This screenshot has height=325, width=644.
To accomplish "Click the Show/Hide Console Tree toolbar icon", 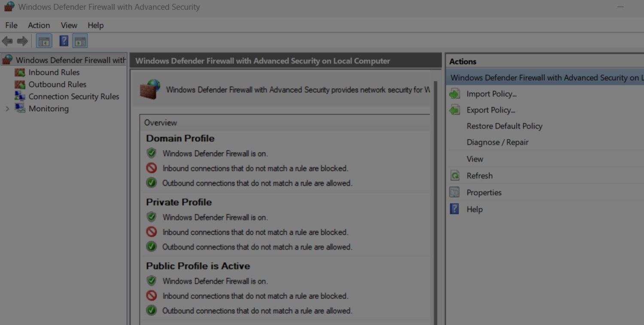I will (43, 41).
